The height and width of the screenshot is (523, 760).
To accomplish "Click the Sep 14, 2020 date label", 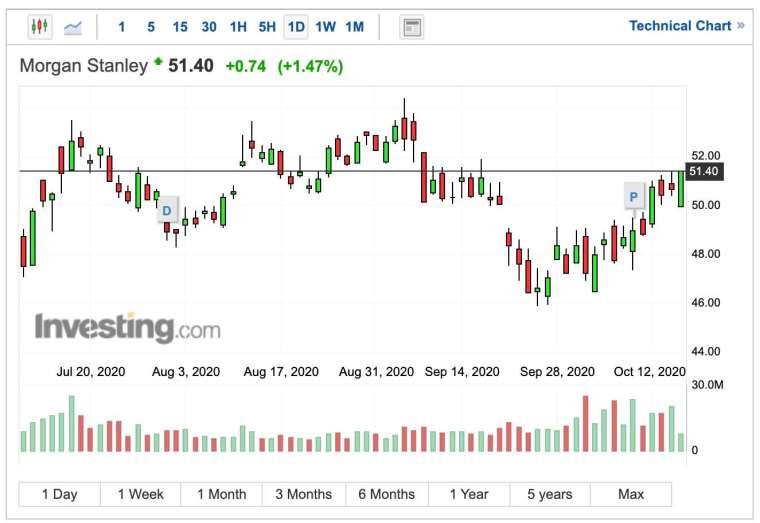I will [x=462, y=372].
